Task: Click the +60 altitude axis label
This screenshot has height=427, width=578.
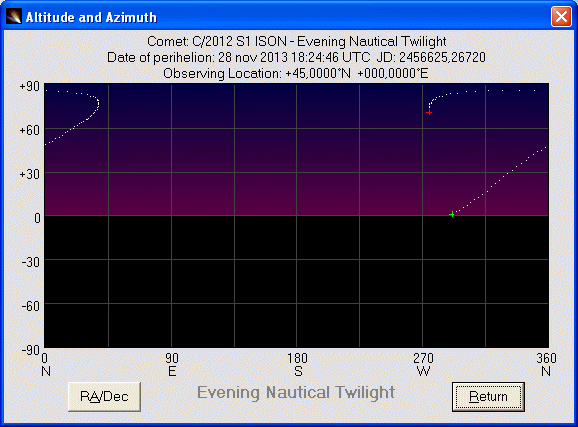Action: (x=29, y=130)
